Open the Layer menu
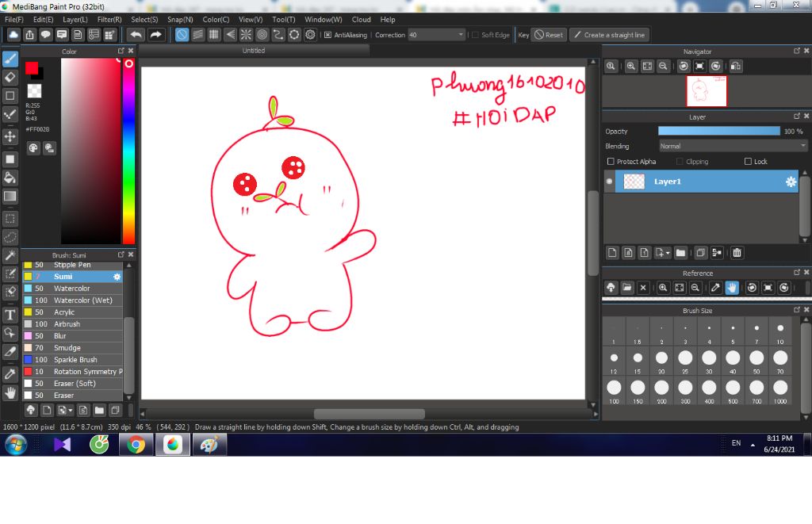Image resolution: width=812 pixels, height=524 pixels. tap(75, 19)
